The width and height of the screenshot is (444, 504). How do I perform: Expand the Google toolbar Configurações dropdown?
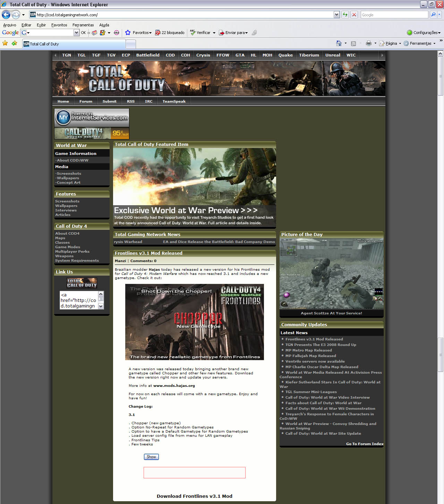point(424,33)
